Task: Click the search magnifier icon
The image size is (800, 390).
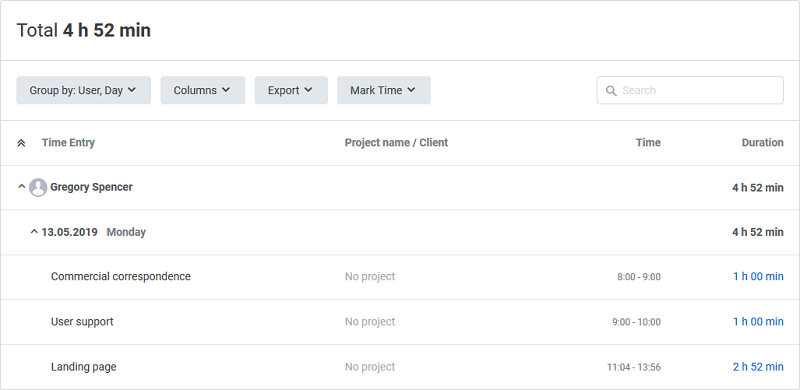Action: tap(611, 90)
